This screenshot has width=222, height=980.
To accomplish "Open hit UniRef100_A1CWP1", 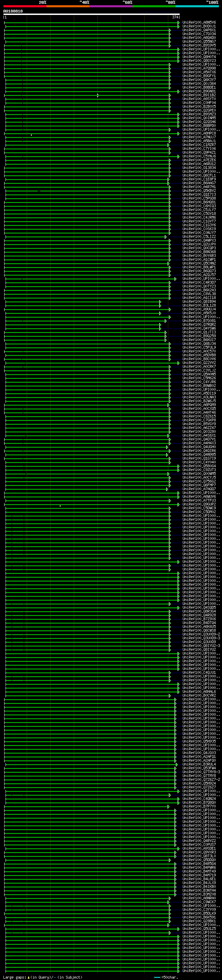I will (x=199, y=259).
